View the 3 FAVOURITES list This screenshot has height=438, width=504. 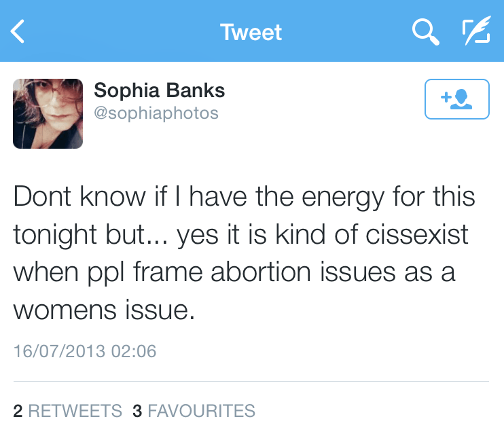pos(201,411)
